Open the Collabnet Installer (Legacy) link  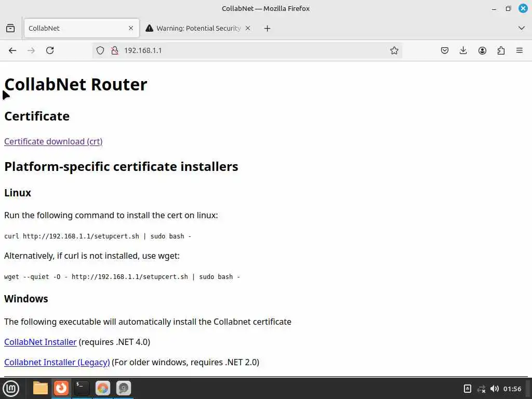click(57, 362)
